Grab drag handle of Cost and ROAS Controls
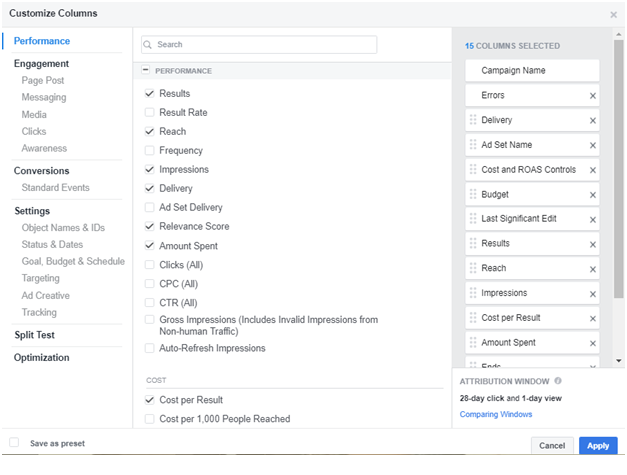The width and height of the screenshot is (627, 475). pos(473,169)
